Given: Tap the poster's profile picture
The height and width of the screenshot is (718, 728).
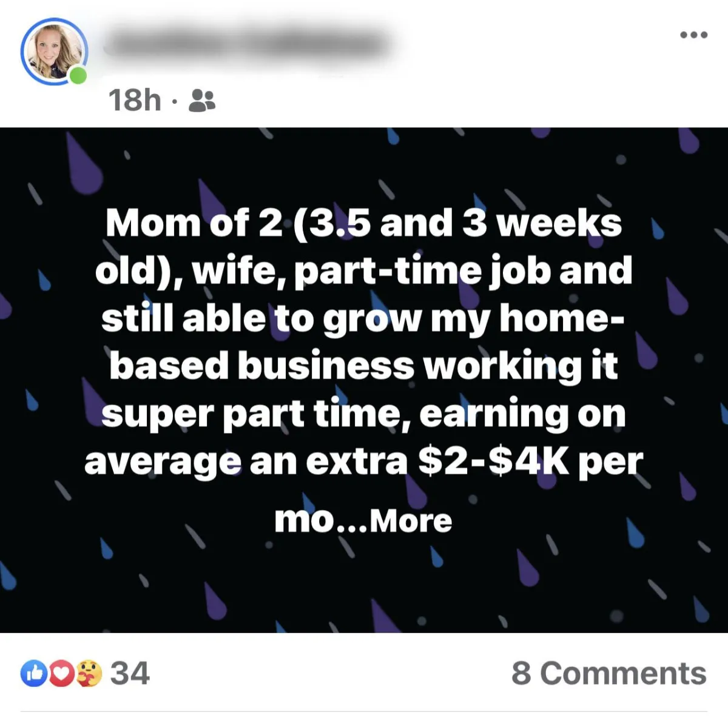Looking at the screenshot, I should pos(54,52).
